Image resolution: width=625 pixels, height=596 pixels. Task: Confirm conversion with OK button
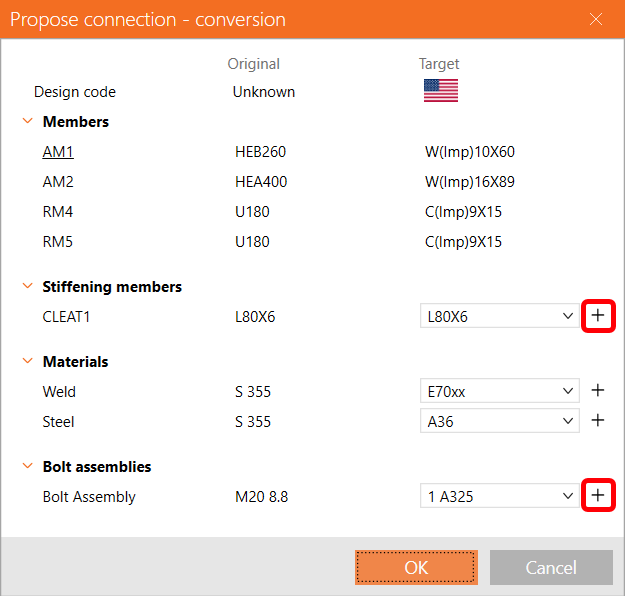pos(416,567)
